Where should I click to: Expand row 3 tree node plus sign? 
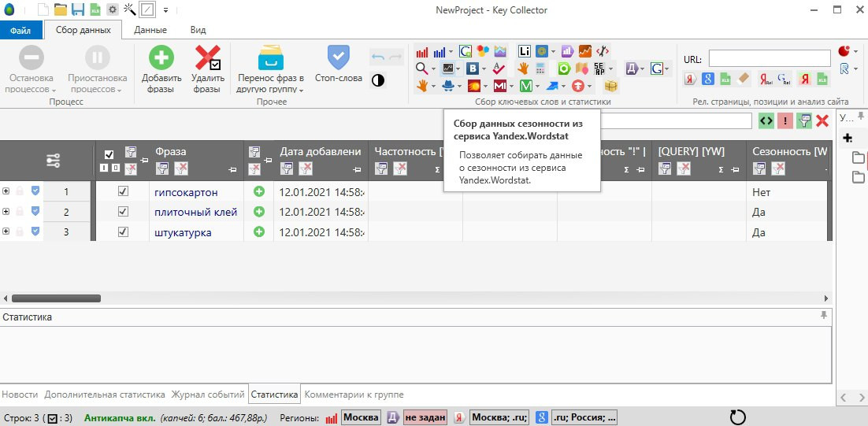coord(6,232)
